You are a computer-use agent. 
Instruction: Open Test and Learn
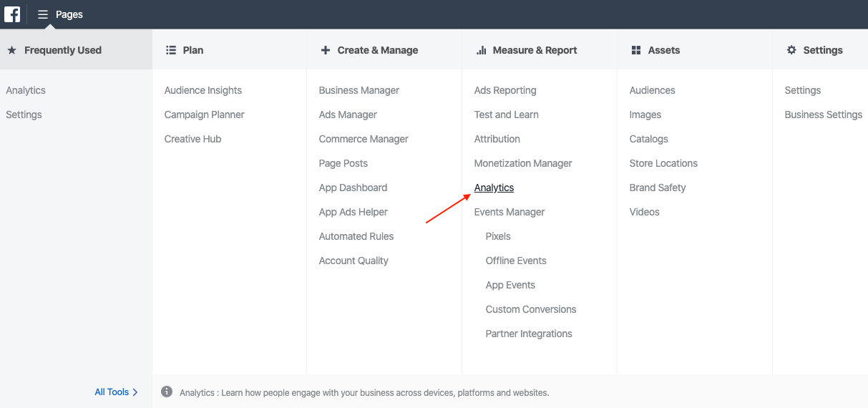coord(507,115)
